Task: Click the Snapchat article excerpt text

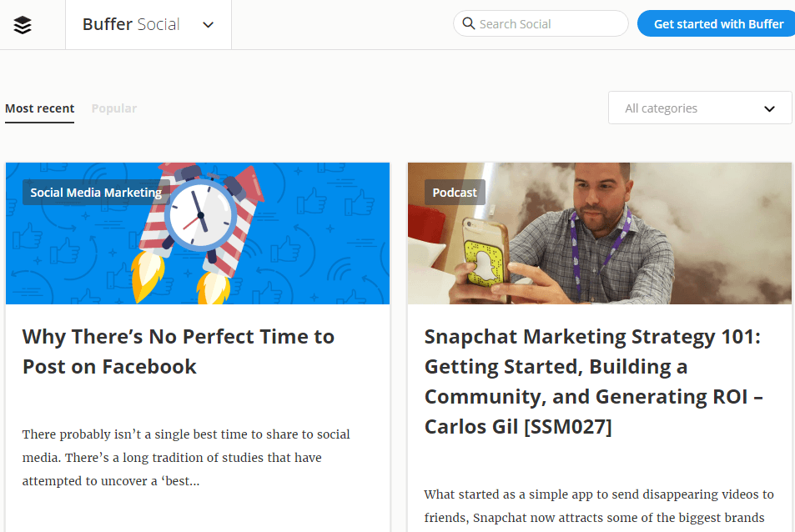Action: click(x=599, y=505)
